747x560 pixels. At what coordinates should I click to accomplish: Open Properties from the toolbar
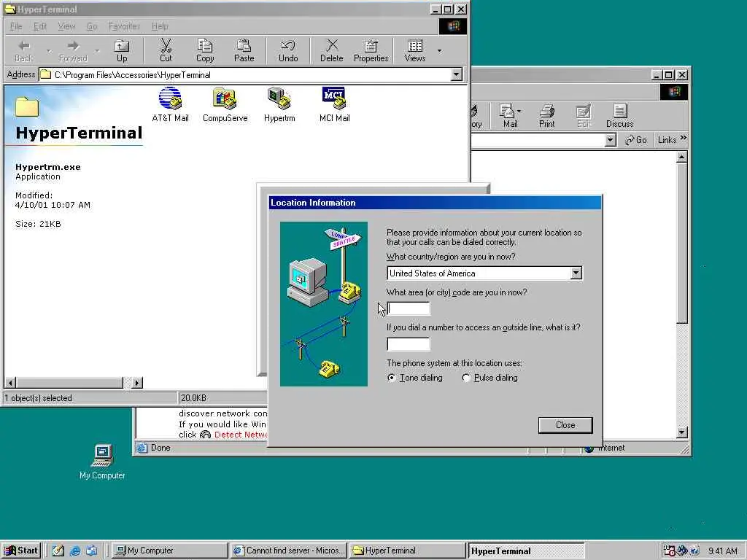371,51
